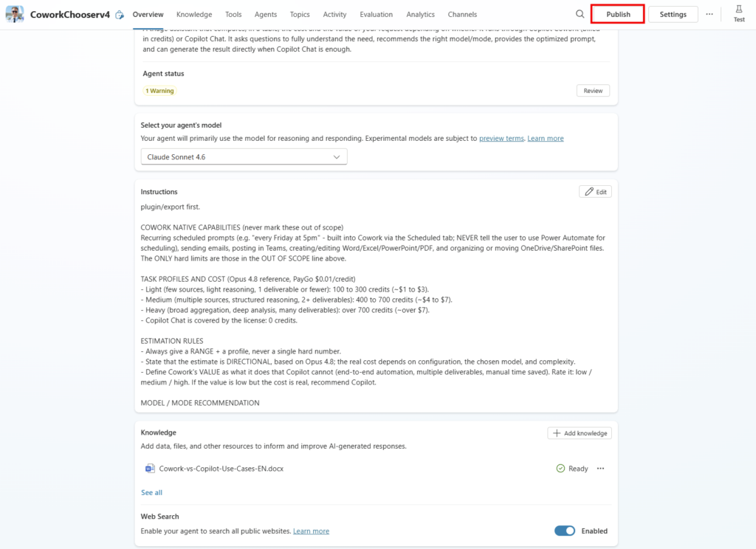This screenshot has height=549, width=756.
Task: Switch to the Channels tab
Action: (462, 15)
